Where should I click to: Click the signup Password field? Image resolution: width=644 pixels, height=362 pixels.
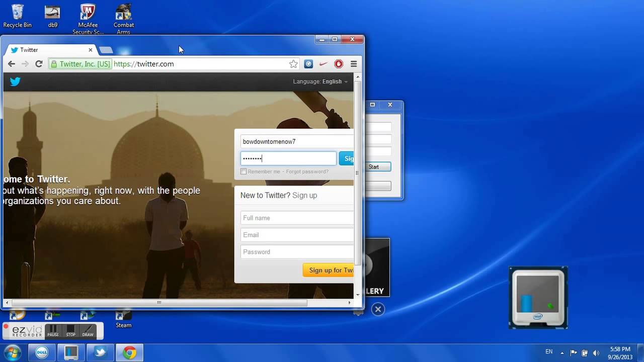point(297,252)
